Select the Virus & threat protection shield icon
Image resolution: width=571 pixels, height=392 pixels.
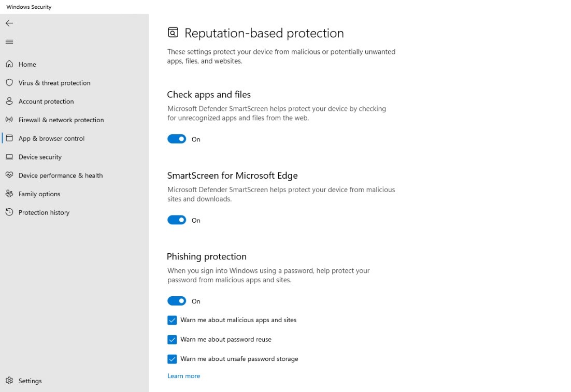pyautogui.click(x=9, y=83)
